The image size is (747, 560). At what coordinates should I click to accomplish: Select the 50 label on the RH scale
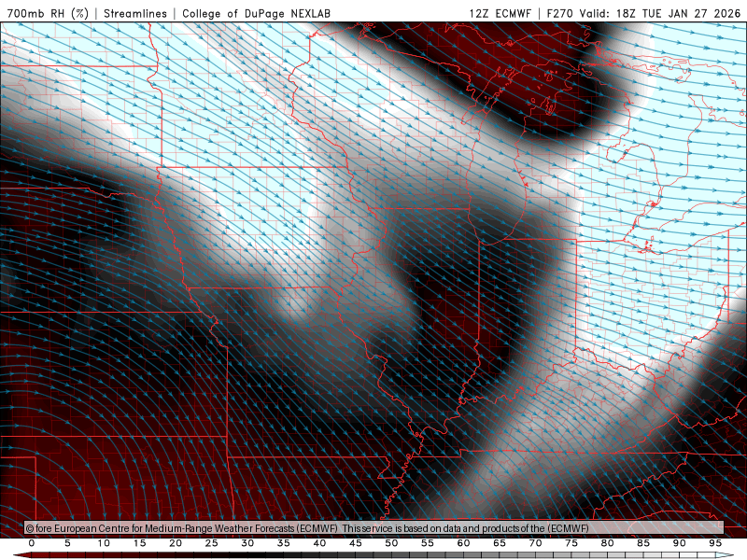[391, 543]
